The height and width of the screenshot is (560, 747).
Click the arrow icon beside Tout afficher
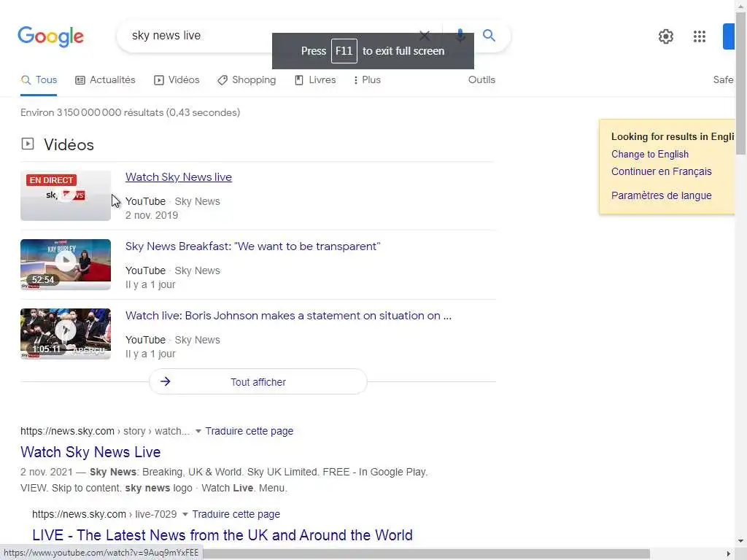(x=166, y=381)
